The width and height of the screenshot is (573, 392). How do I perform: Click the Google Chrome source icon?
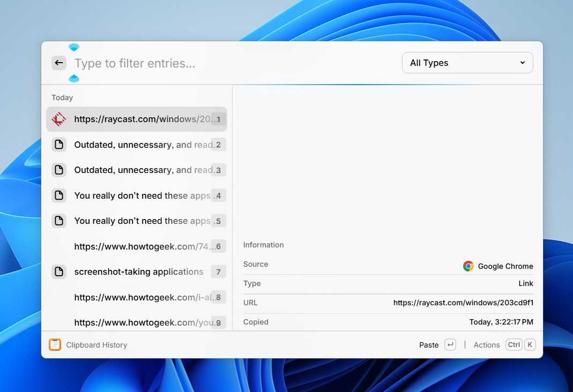click(468, 266)
